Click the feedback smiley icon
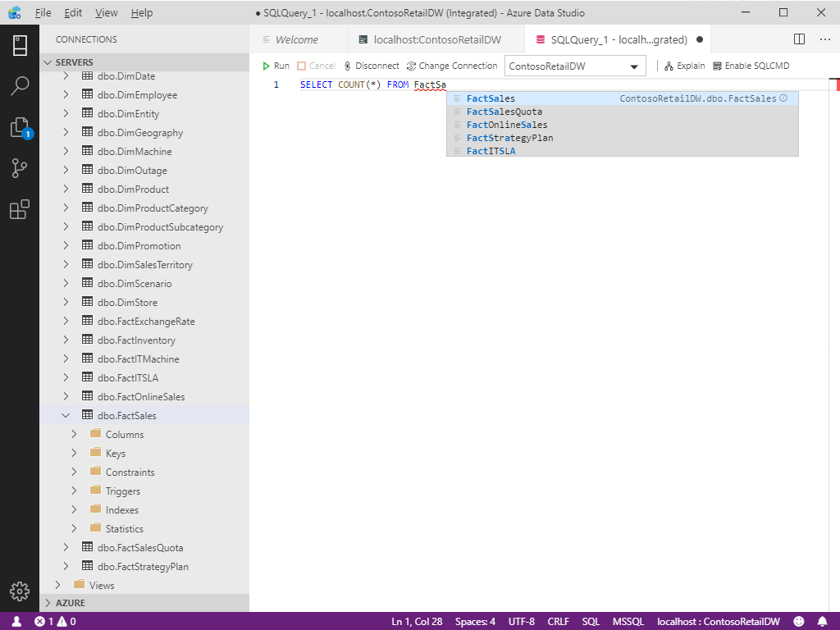Viewport: 840px width, 630px height. (x=799, y=622)
